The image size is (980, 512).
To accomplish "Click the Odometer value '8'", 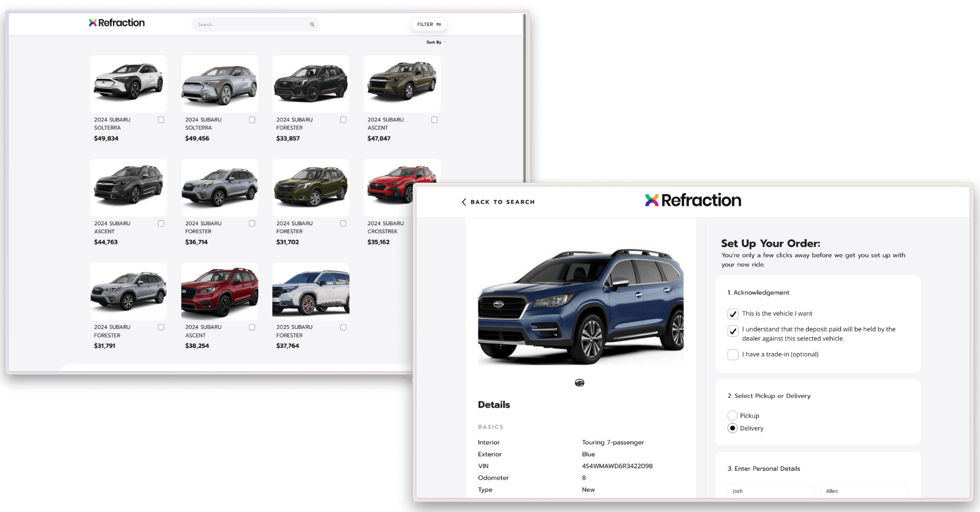I will click(584, 478).
